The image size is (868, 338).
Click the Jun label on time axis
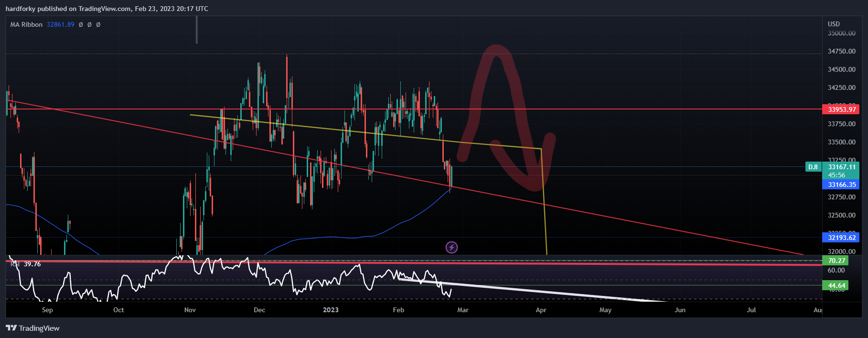pyautogui.click(x=680, y=310)
